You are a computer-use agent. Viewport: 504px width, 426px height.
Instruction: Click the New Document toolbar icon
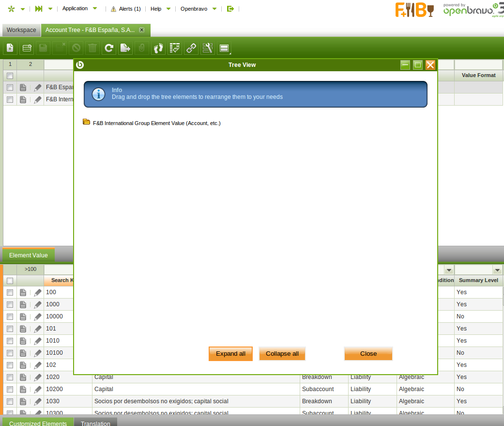point(10,48)
